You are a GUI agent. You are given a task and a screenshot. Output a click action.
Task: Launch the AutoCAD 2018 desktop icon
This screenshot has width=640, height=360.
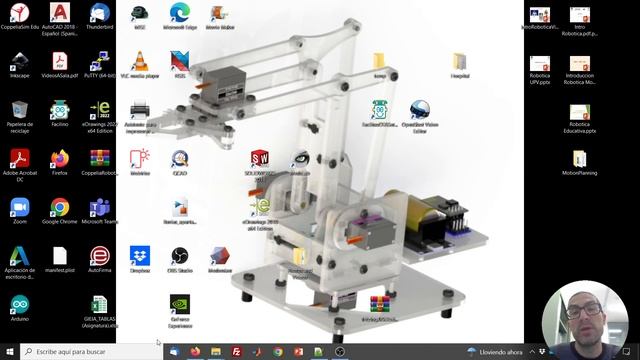60,19
